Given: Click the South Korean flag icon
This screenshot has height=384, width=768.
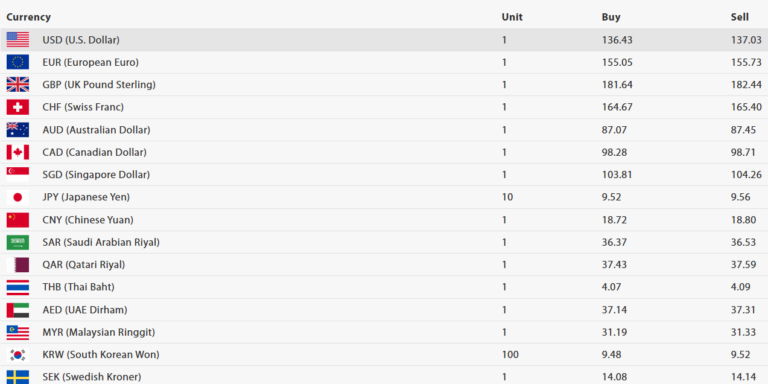Looking at the screenshot, I should [18, 355].
